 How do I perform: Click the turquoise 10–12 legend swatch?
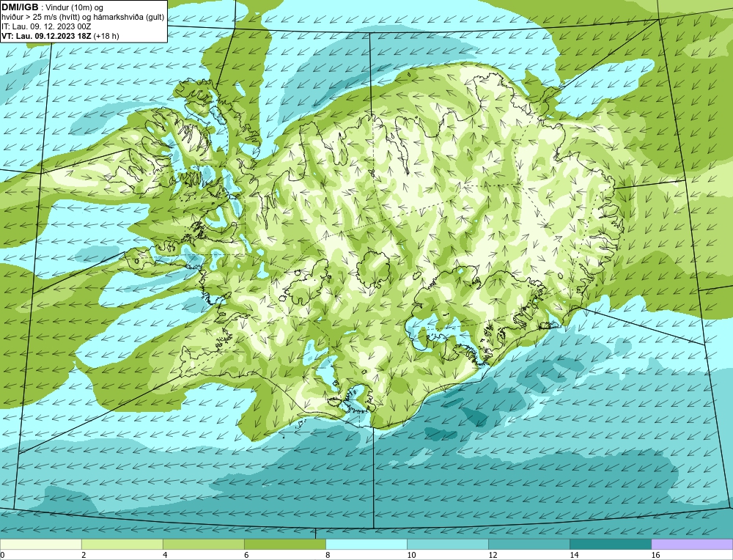[x=447, y=544]
